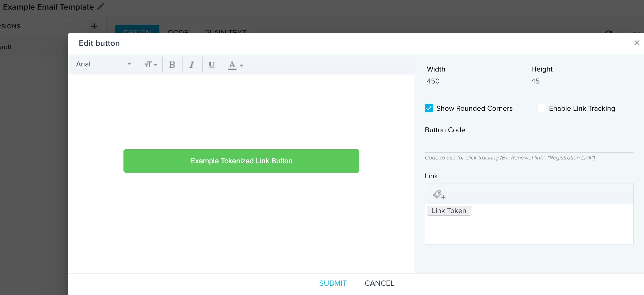The width and height of the screenshot is (644, 295).
Task: Click the Width input field
Action: tap(476, 81)
